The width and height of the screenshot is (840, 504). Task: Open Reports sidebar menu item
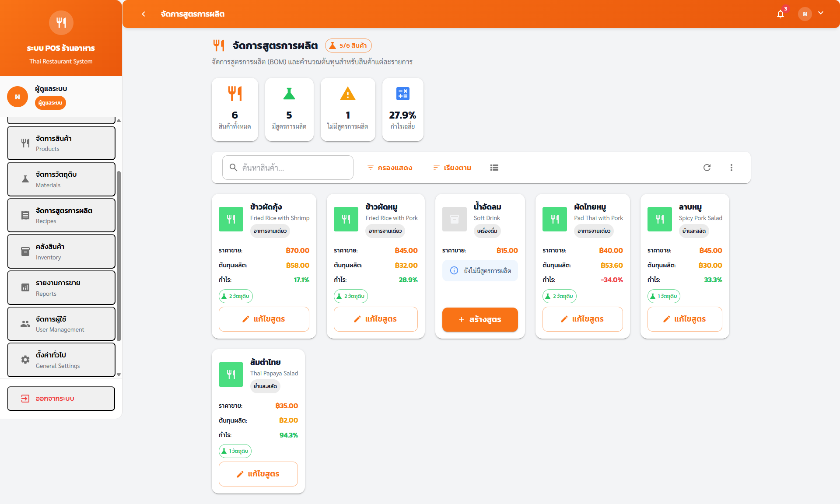point(61,288)
